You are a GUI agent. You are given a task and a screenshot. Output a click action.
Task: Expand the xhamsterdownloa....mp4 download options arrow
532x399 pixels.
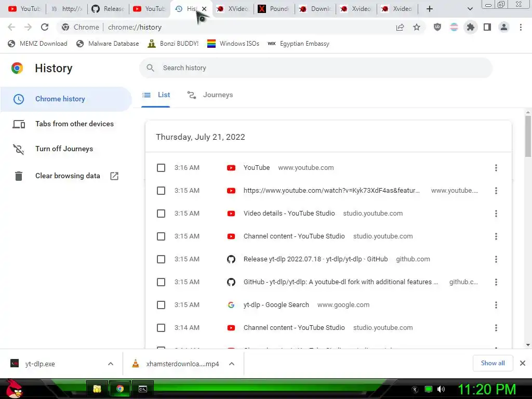(x=232, y=364)
